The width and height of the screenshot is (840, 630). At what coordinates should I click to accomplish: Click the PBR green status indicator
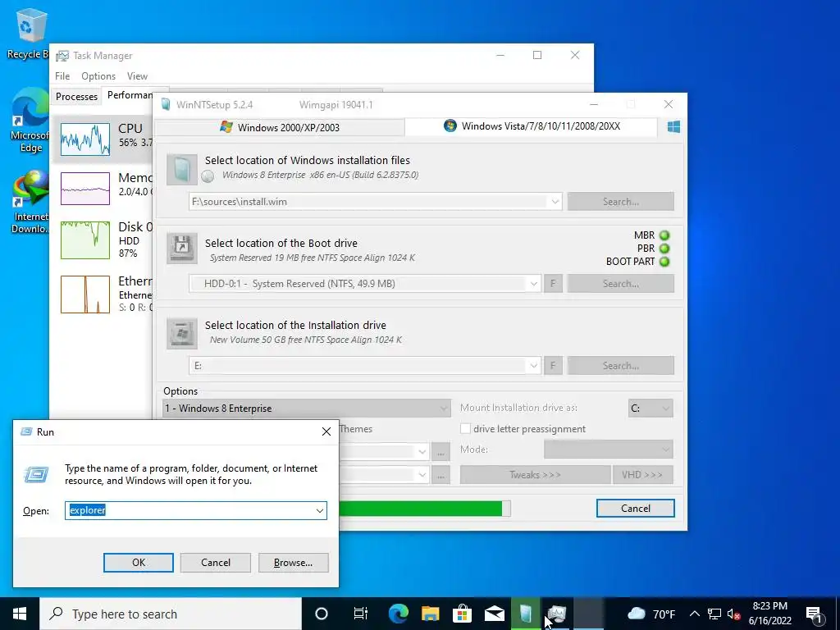[x=664, y=249]
